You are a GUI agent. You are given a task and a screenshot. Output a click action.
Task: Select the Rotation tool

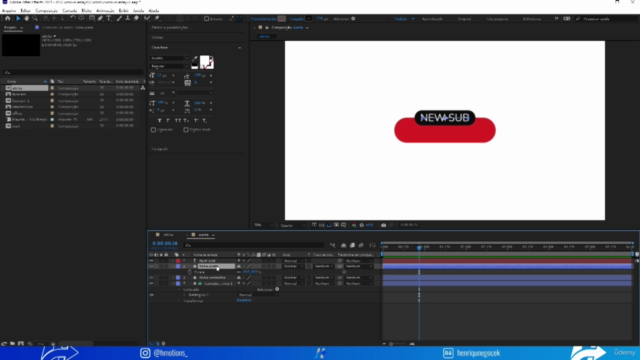73,18
